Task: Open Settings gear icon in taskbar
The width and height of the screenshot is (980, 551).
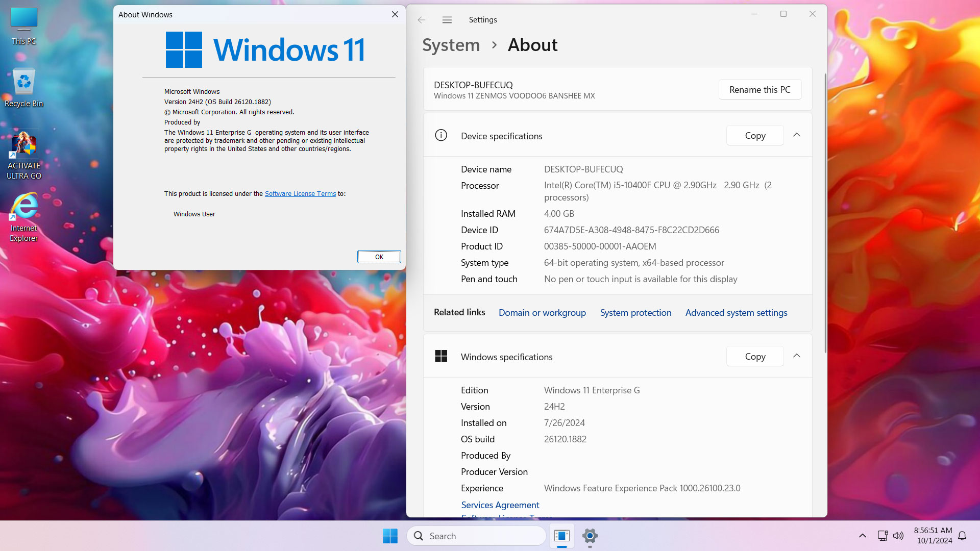Action: pos(590,536)
